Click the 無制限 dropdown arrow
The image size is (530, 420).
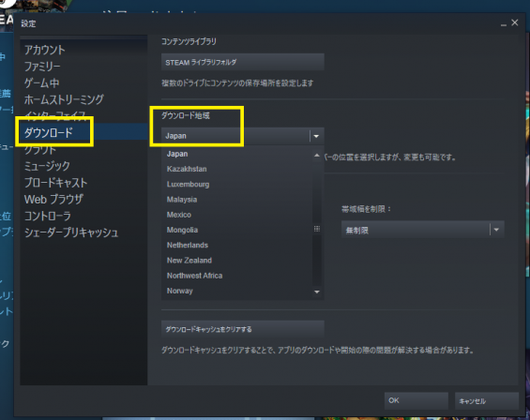point(496,230)
